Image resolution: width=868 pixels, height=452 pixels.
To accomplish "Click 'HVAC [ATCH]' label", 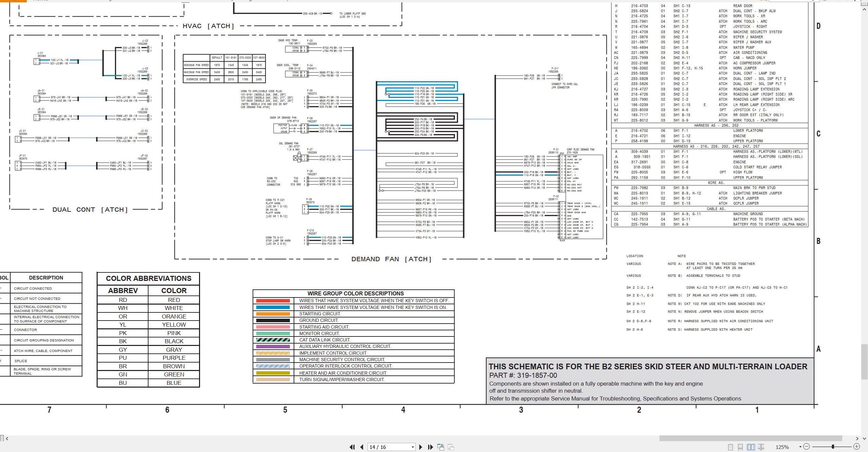I will point(208,26).
